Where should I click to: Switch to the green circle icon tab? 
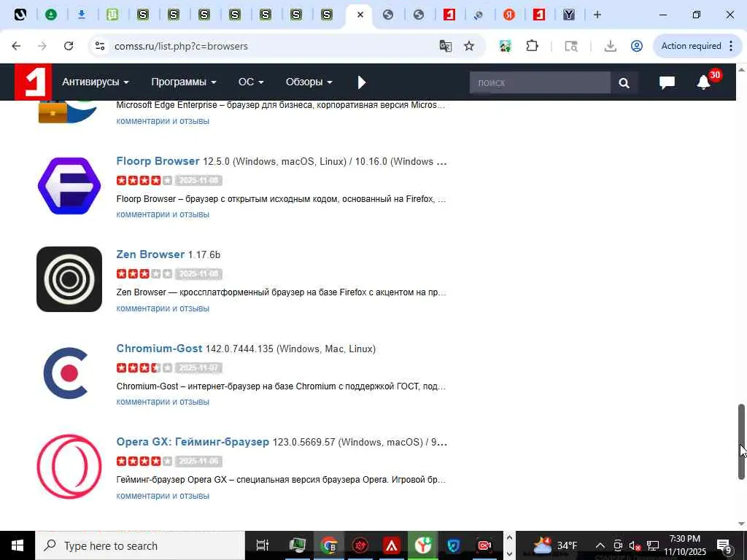51,15
